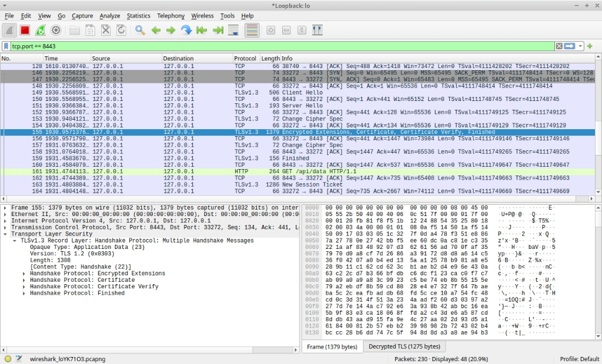
Task: Stop the running packet capture
Action: (25, 31)
